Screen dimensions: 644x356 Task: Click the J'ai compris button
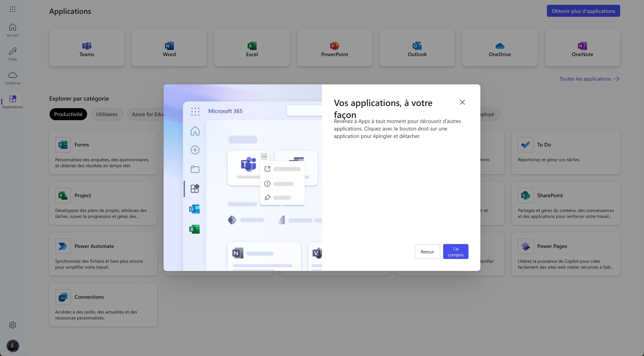click(x=455, y=252)
